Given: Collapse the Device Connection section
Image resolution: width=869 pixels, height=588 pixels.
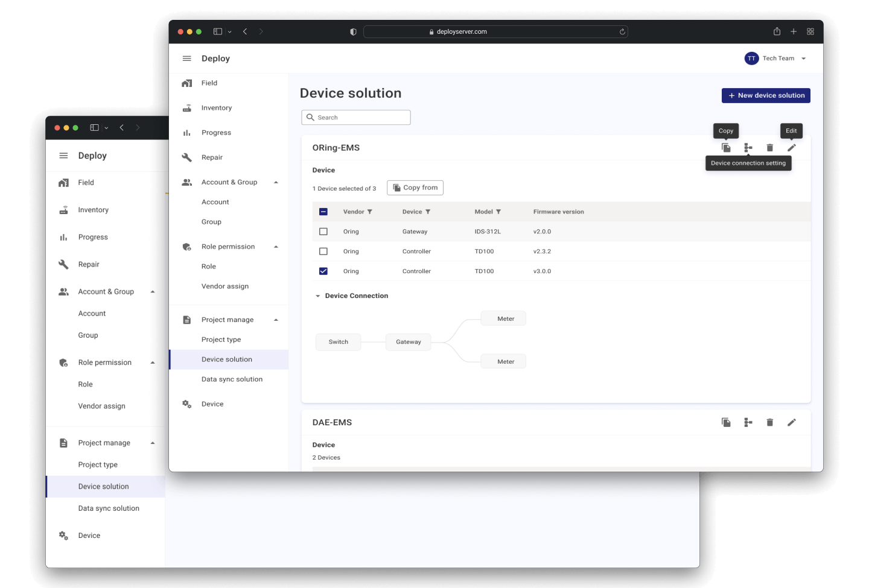Looking at the screenshot, I should pyautogui.click(x=318, y=296).
